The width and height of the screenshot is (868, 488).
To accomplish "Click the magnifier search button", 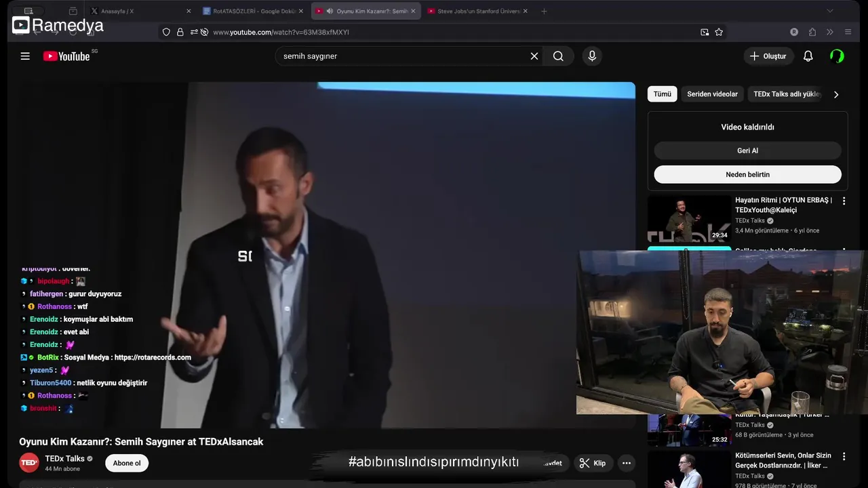I will coord(558,56).
